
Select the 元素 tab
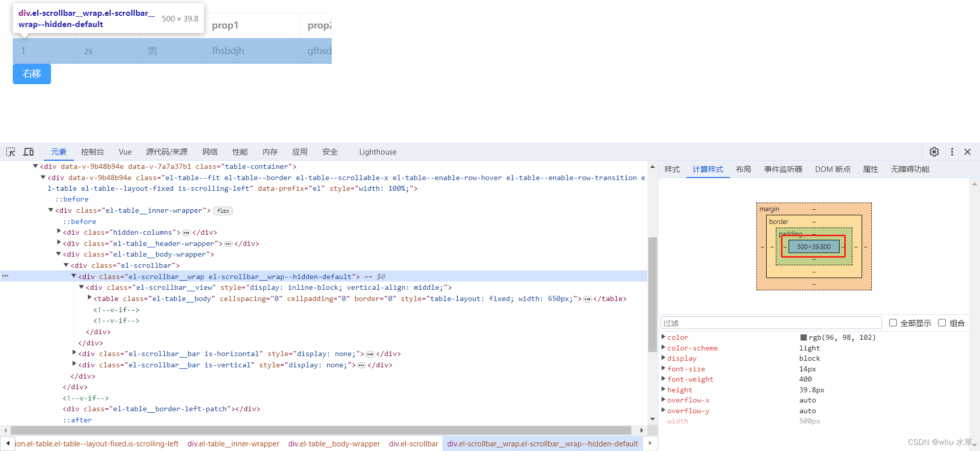(59, 152)
